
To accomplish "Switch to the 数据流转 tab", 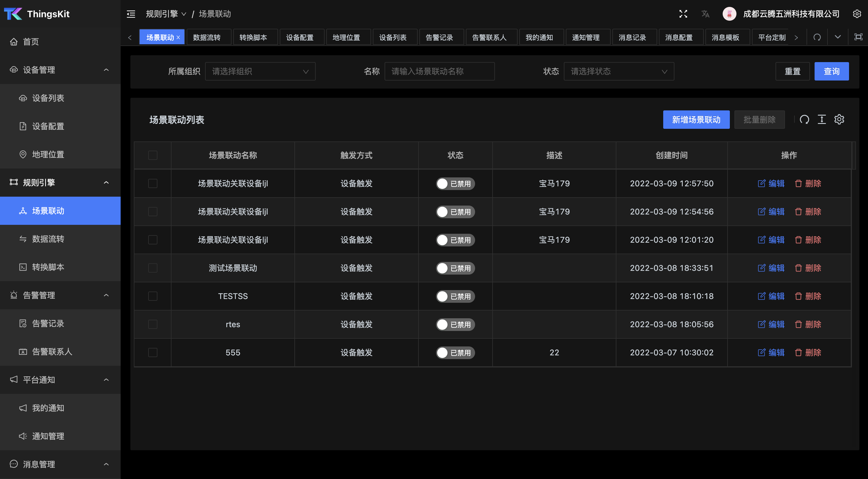I will (209, 37).
